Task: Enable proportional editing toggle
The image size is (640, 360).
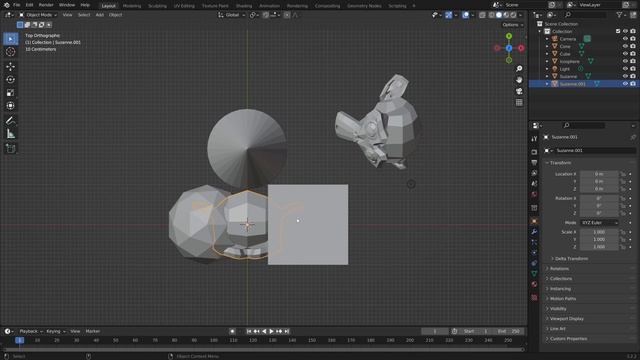Action: click(x=287, y=15)
